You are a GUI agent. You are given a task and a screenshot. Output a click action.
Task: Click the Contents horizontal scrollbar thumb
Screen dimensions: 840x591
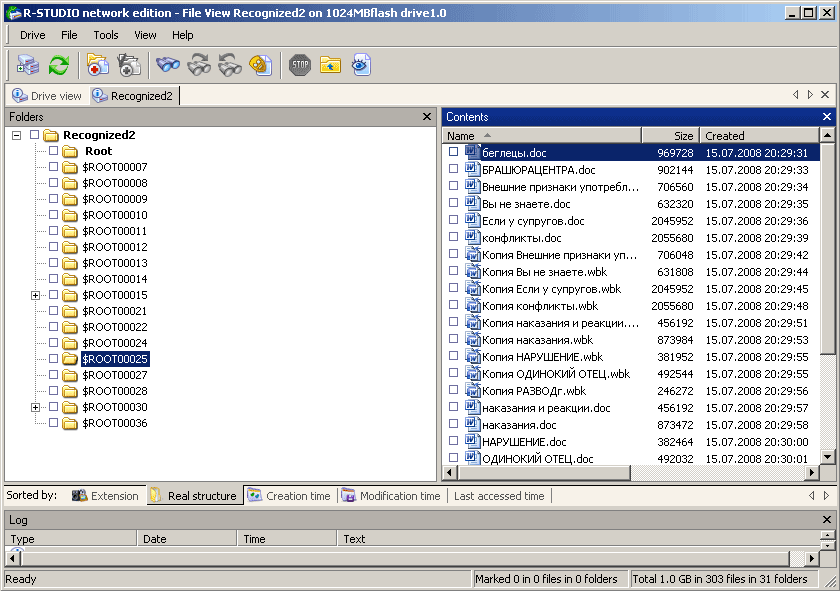tap(544, 473)
